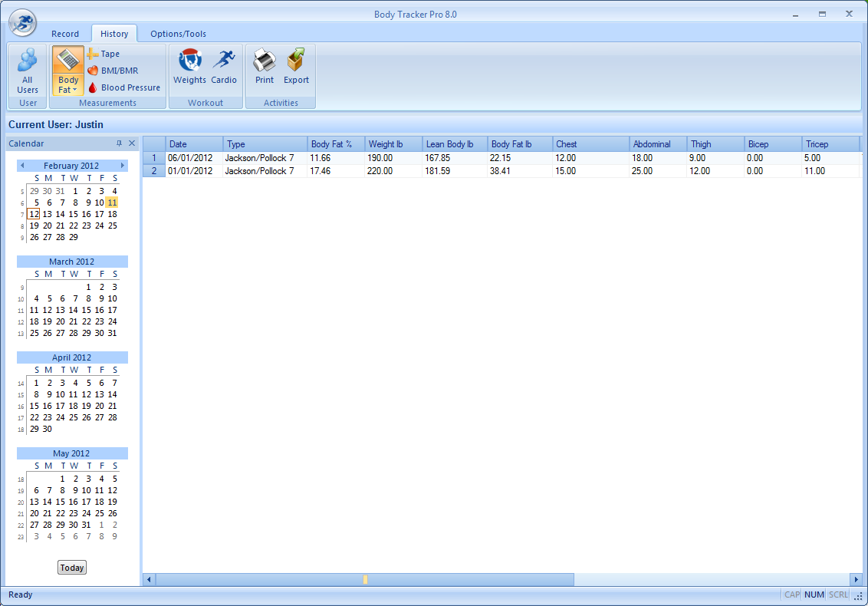The image size is (868, 606).
Task: Export the history data
Action: (x=296, y=68)
